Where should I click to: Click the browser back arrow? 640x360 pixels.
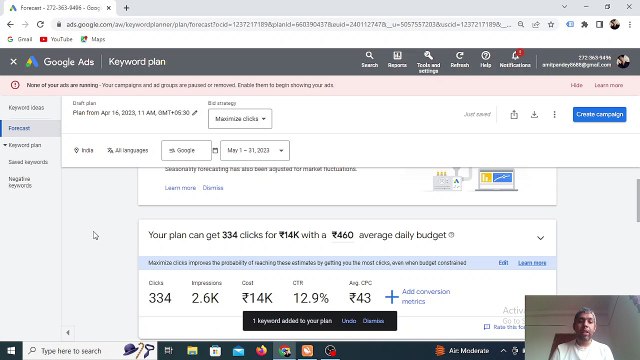(10, 24)
